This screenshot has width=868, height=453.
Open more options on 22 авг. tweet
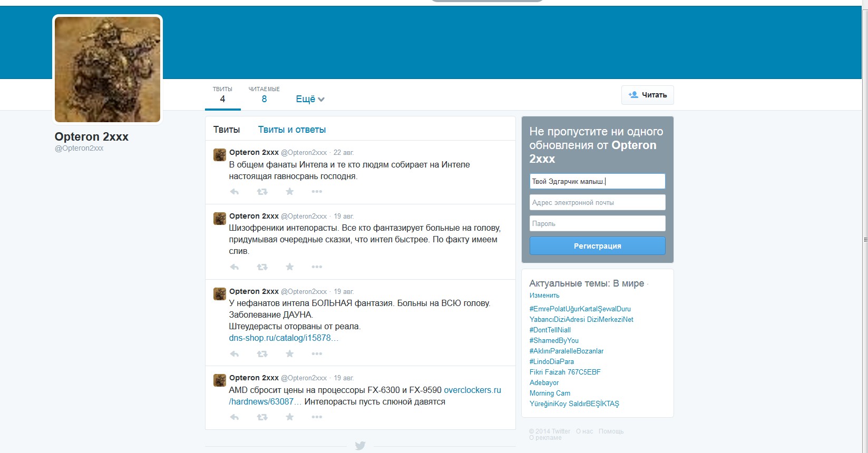click(317, 192)
